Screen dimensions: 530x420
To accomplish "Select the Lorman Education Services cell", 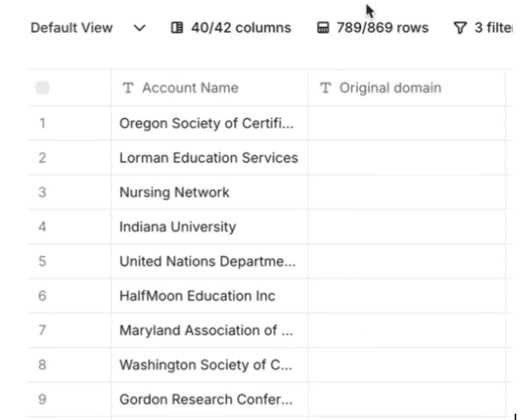I will click(x=209, y=157).
